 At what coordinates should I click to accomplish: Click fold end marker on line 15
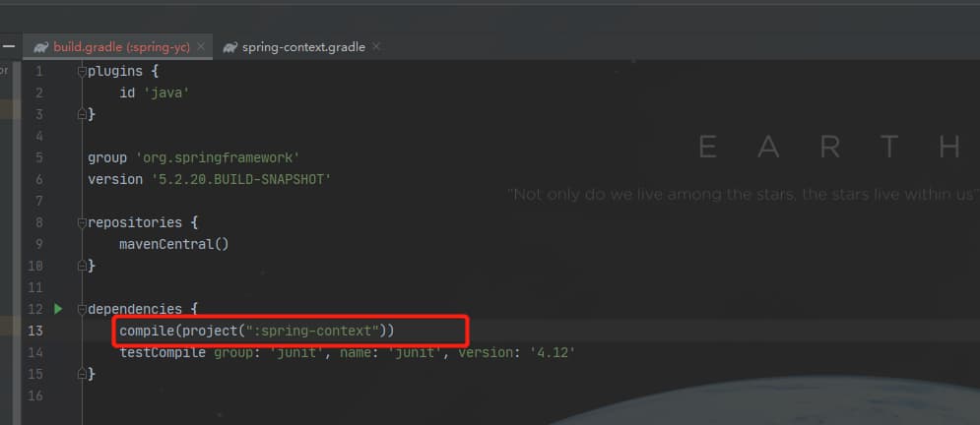(82, 375)
